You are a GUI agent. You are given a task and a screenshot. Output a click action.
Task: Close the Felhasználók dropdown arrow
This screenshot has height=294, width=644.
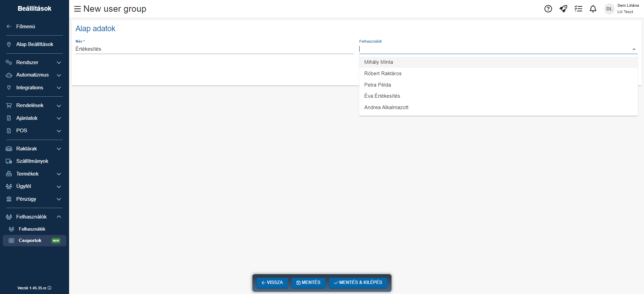[x=634, y=49]
